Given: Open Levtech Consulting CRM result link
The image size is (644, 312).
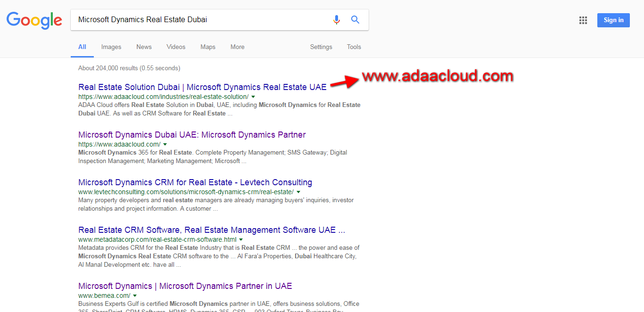Looking at the screenshot, I should [195, 182].
